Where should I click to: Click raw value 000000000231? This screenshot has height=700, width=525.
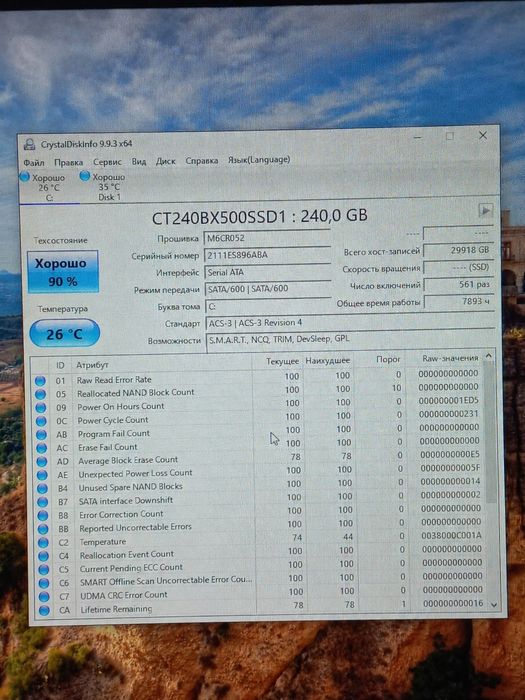point(449,414)
